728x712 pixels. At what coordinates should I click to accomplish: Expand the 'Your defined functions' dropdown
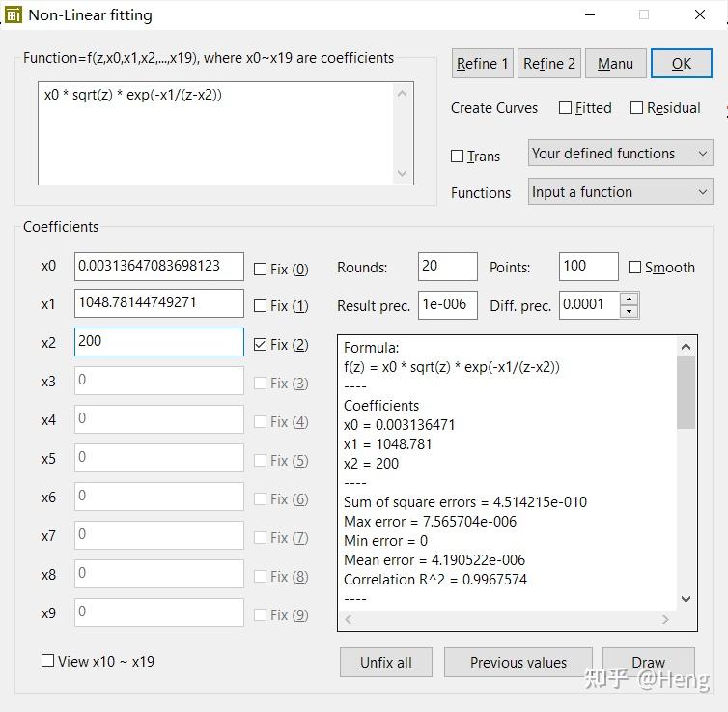click(620, 154)
